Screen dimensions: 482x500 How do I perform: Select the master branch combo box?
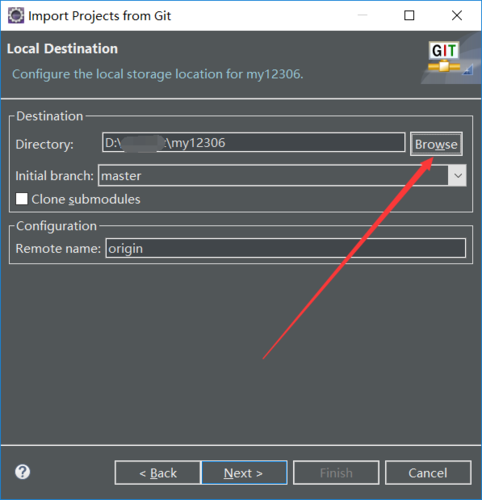[x=282, y=175]
